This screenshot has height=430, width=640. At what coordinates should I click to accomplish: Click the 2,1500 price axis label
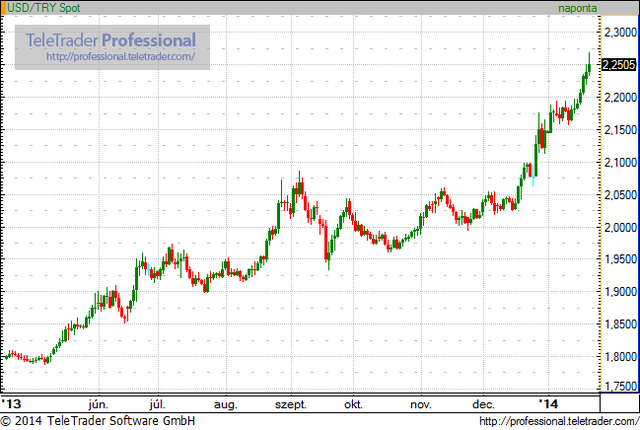click(x=620, y=130)
